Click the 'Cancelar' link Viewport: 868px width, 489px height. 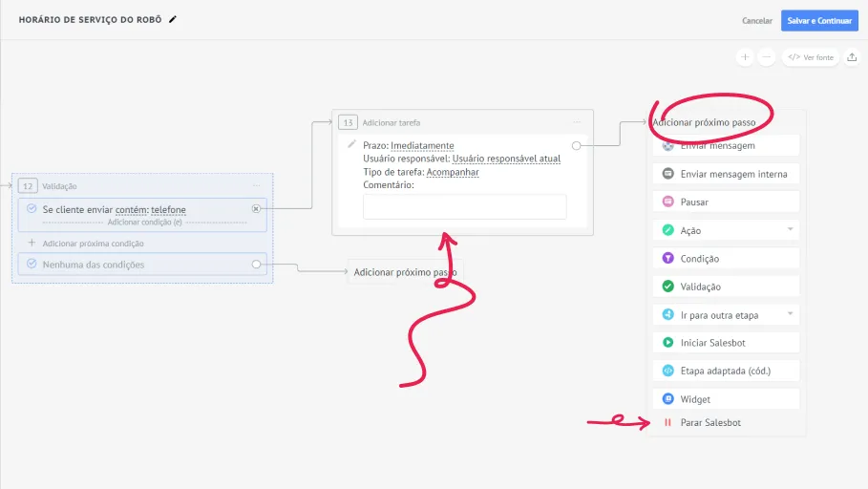click(x=756, y=20)
